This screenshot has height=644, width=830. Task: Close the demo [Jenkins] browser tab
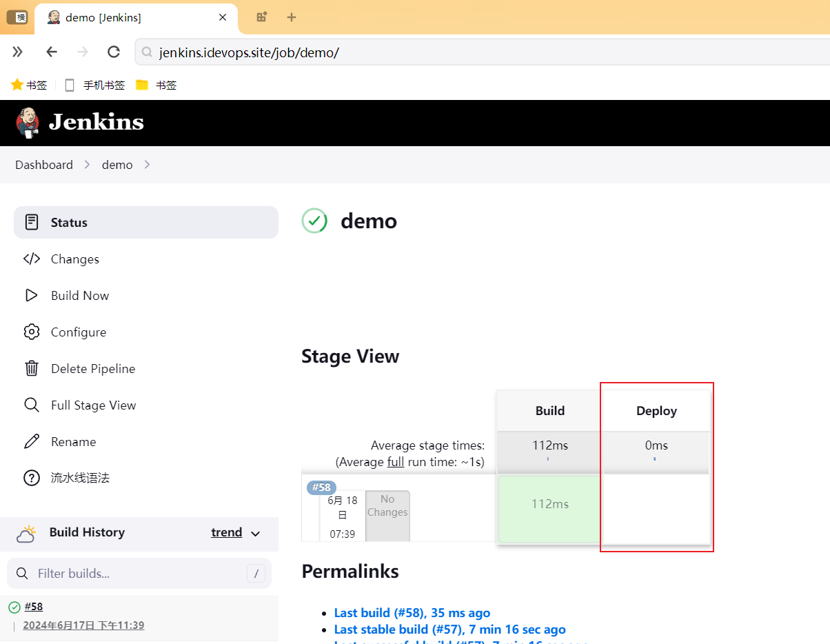pyautogui.click(x=223, y=17)
